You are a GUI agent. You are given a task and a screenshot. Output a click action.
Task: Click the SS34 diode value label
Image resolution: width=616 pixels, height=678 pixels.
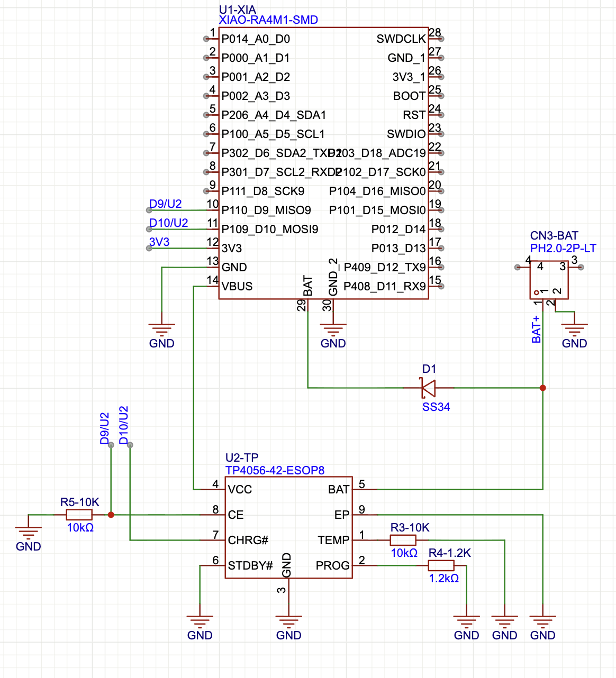[x=436, y=407]
